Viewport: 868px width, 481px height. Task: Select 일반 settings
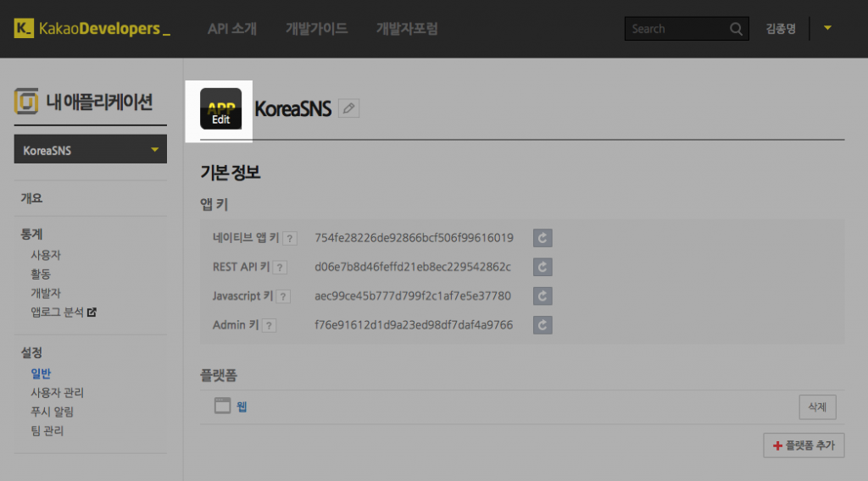[41, 373]
